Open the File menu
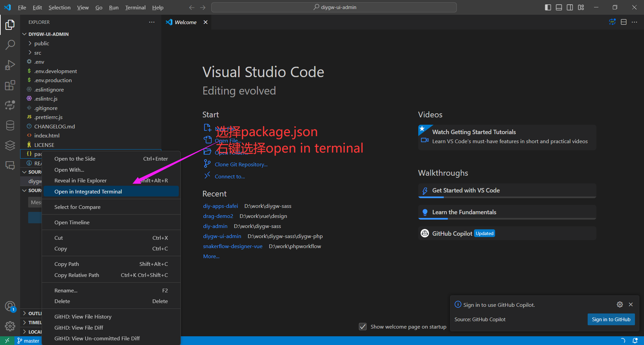This screenshot has height=345, width=644. [x=22, y=7]
